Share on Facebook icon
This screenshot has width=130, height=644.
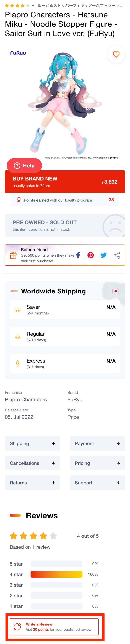[x=78, y=255]
